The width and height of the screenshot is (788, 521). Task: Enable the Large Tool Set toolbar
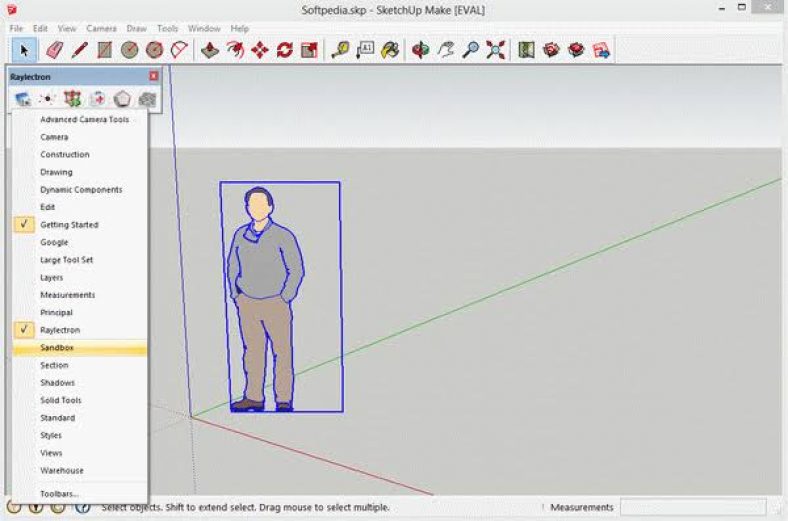[x=66, y=260]
